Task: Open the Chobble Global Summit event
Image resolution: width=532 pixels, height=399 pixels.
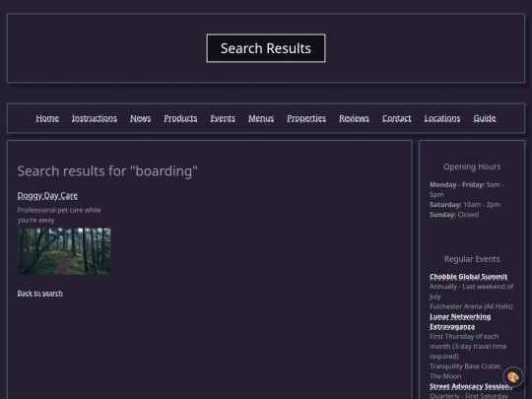Action: tap(469, 277)
